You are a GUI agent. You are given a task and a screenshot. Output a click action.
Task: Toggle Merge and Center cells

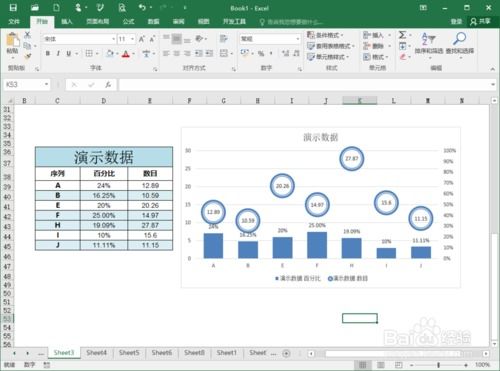coord(224,53)
